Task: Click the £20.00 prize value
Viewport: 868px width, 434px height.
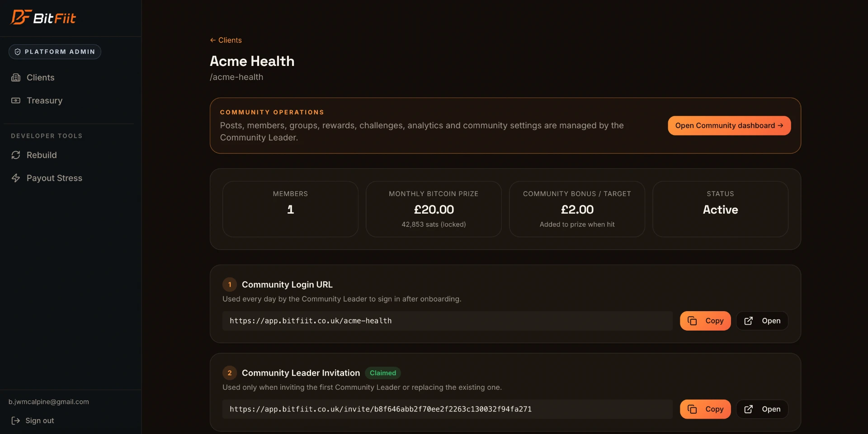Action: (x=434, y=210)
